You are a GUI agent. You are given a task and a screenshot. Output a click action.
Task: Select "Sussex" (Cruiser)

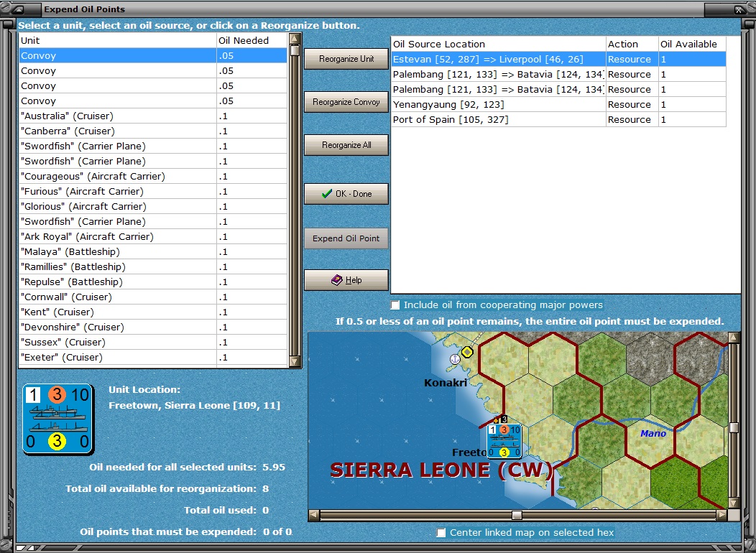(x=153, y=342)
